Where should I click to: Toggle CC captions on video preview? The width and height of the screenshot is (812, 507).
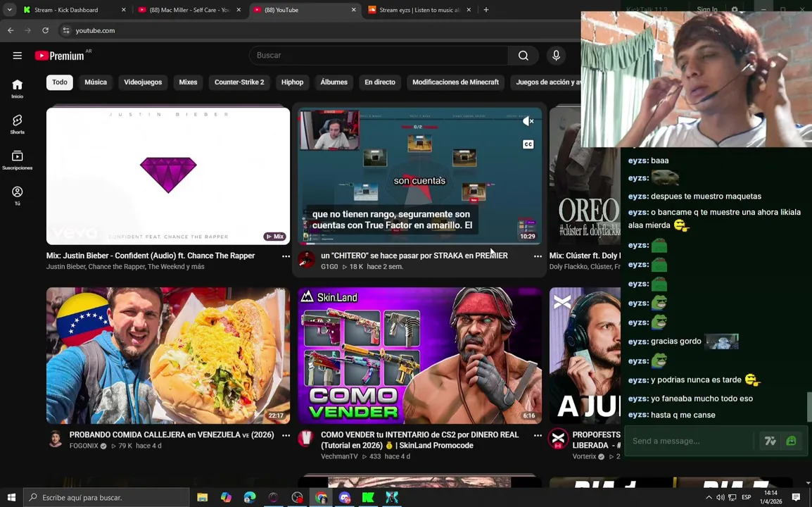[x=528, y=144]
